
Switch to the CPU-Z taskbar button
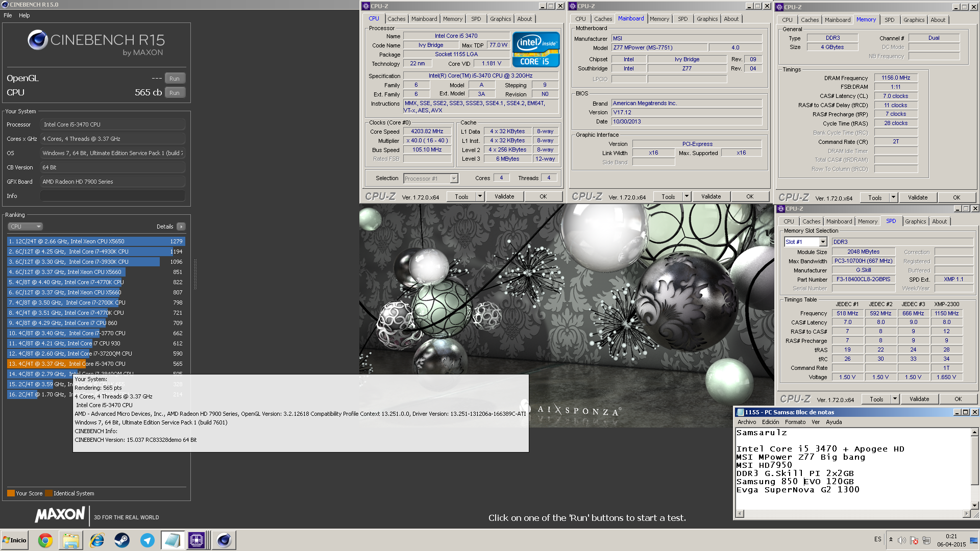click(197, 540)
